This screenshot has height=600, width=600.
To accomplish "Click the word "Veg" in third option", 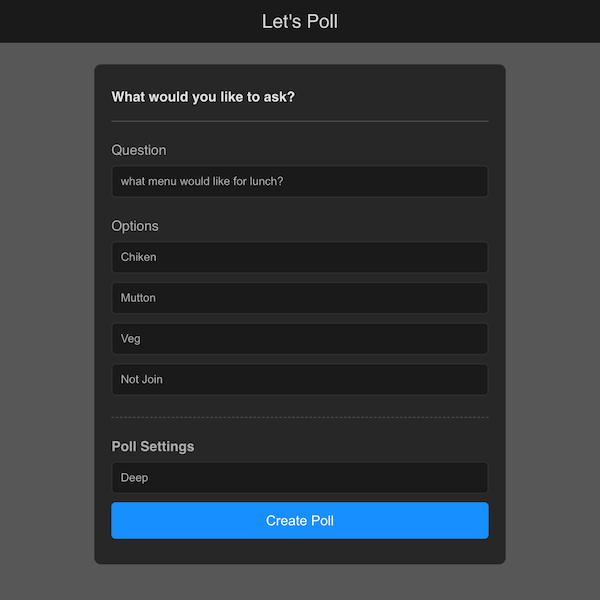I will (x=131, y=339).
